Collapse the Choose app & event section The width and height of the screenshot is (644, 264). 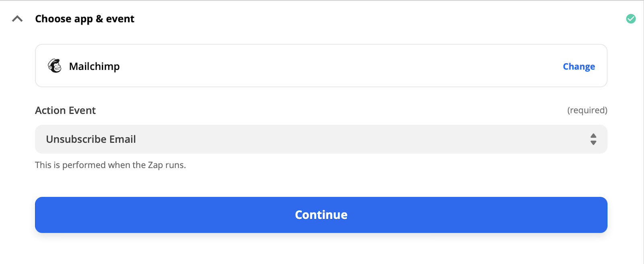17,19
